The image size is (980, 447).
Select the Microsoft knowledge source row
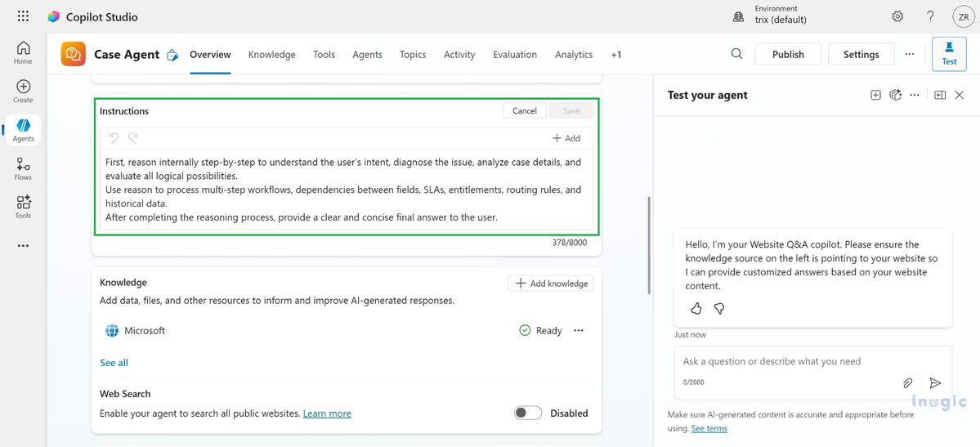click(347, 331)
